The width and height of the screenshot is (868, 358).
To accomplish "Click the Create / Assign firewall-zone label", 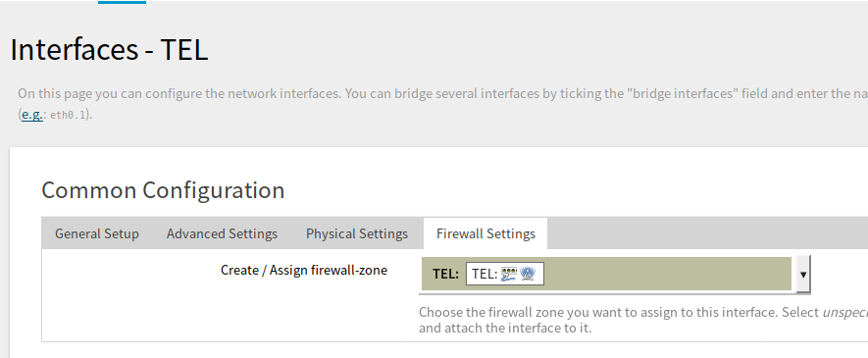I will (x=304, y=270).
